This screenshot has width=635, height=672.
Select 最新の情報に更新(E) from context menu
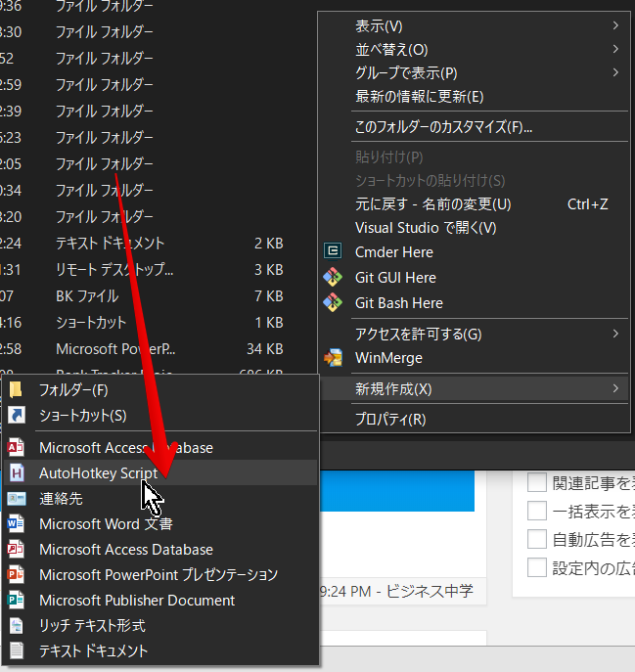click(419, 97)
